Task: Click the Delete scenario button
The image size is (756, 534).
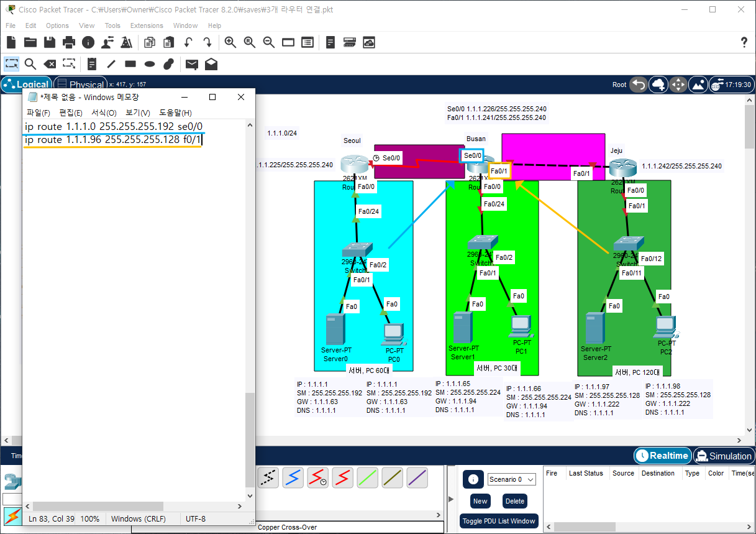Action: pyautogui.click(x=515, y=501)
